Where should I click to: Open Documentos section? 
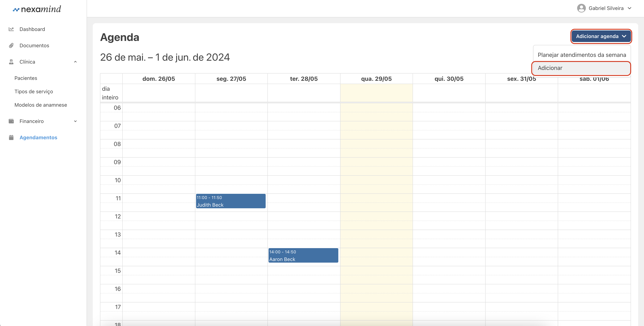tap(34, 45)
